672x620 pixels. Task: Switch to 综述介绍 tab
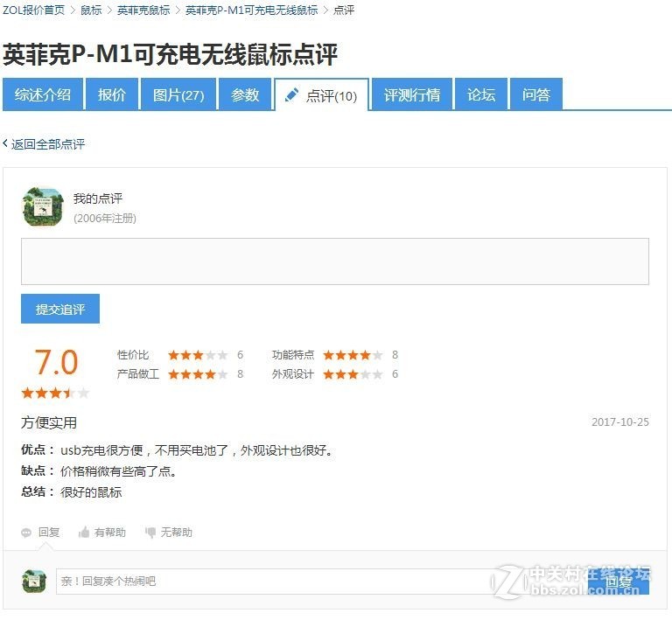click(x=42, y=94)
